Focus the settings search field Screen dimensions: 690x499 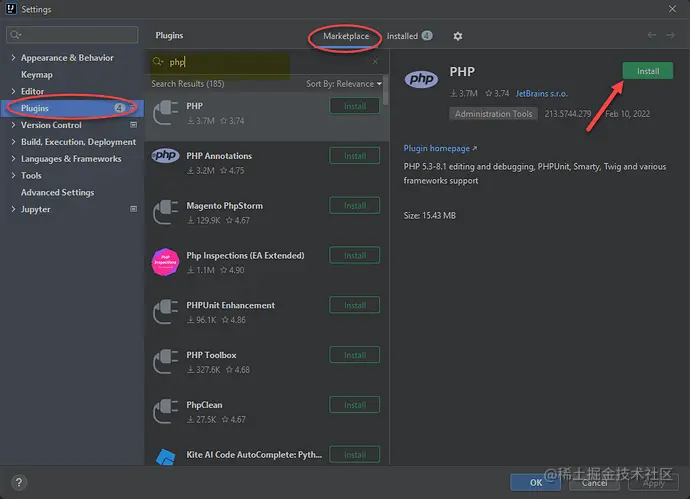(x=72, y=35)
